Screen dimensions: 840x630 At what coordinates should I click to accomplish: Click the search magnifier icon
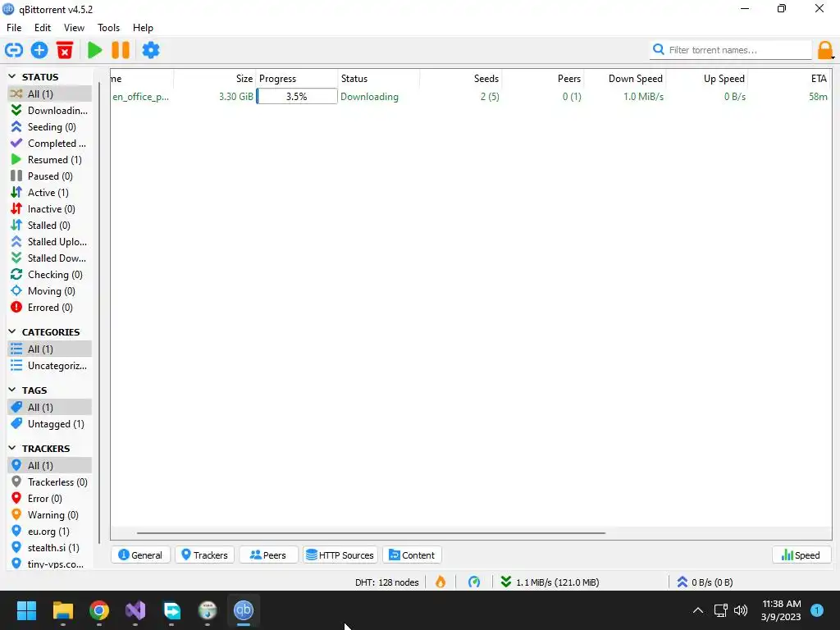click(x=659, y=50)
